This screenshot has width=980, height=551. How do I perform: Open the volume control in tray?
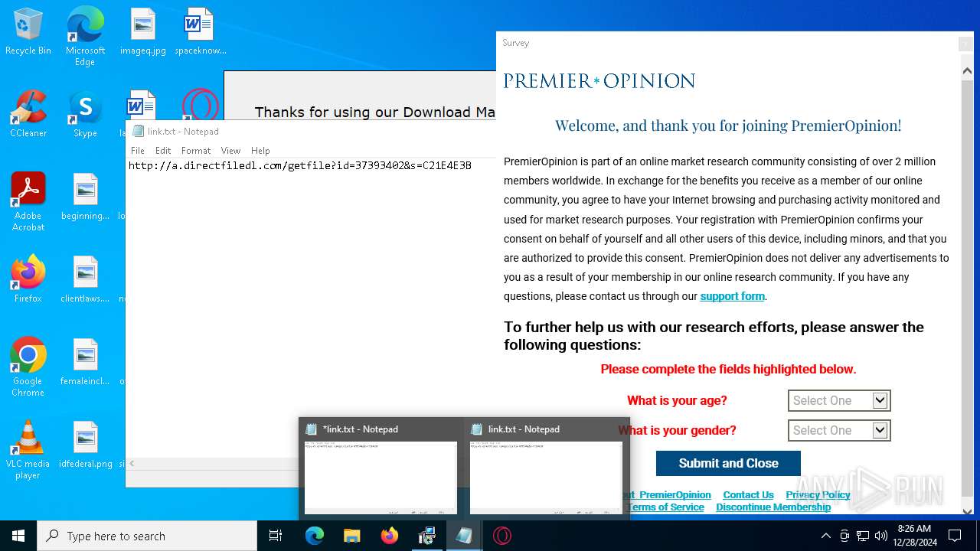(881, 536)
